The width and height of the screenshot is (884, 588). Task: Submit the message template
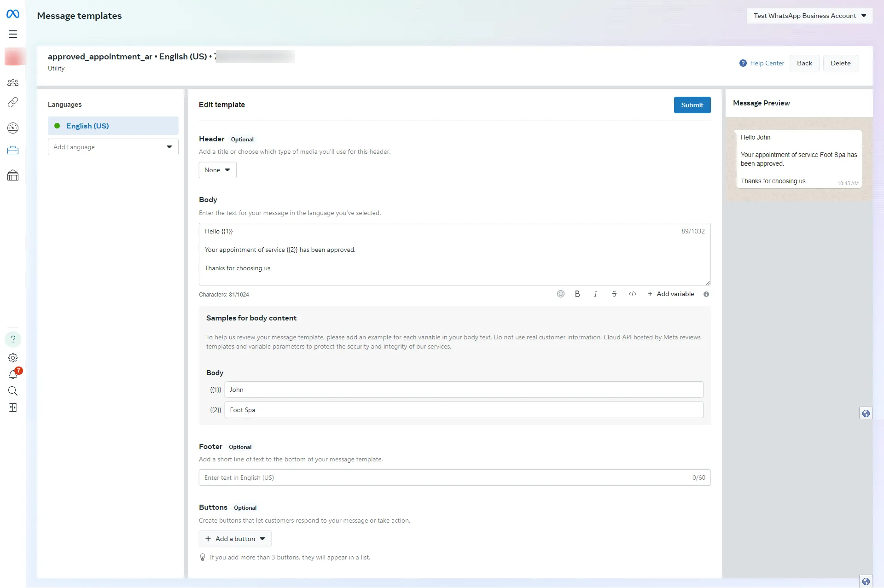tap(692, 105)
